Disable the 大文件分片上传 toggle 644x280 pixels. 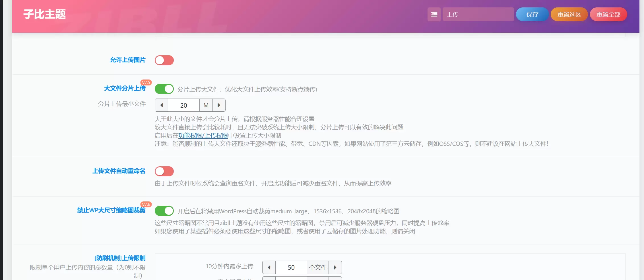point(164,89)
